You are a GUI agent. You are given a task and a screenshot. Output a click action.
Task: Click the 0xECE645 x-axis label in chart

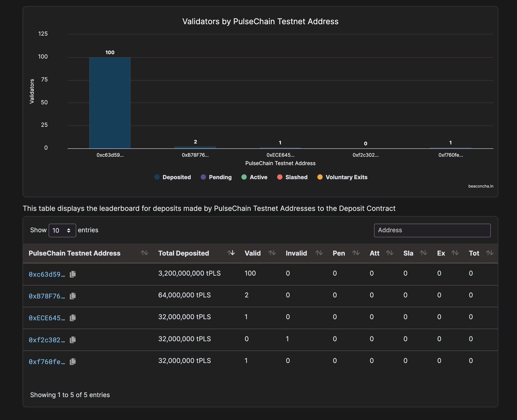click(x=280, y=155)
